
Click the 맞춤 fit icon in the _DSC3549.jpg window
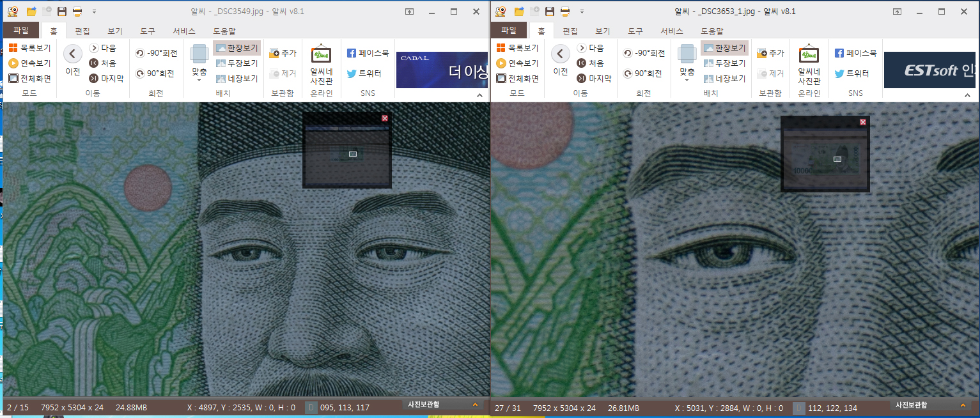(x=199, y=54)
